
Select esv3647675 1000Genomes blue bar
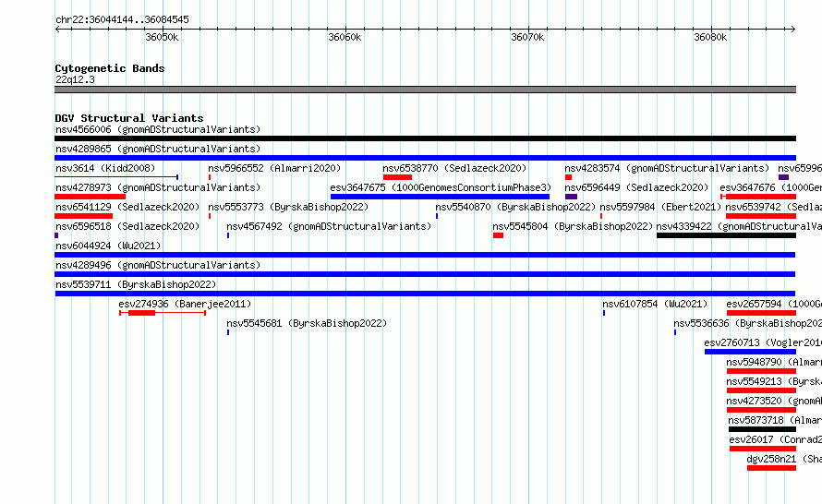(x=440, y=197)
